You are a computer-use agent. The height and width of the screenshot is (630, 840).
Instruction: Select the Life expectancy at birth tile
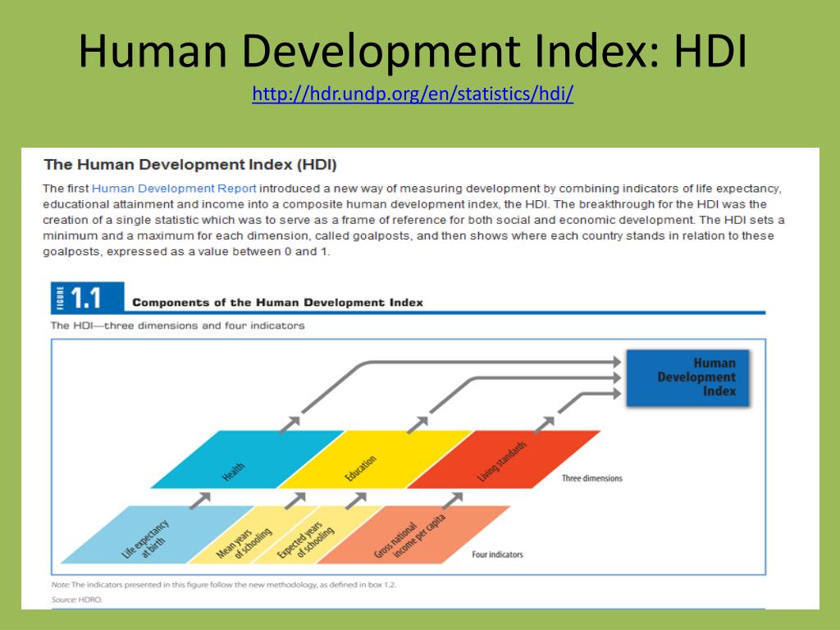coord(157,535)
